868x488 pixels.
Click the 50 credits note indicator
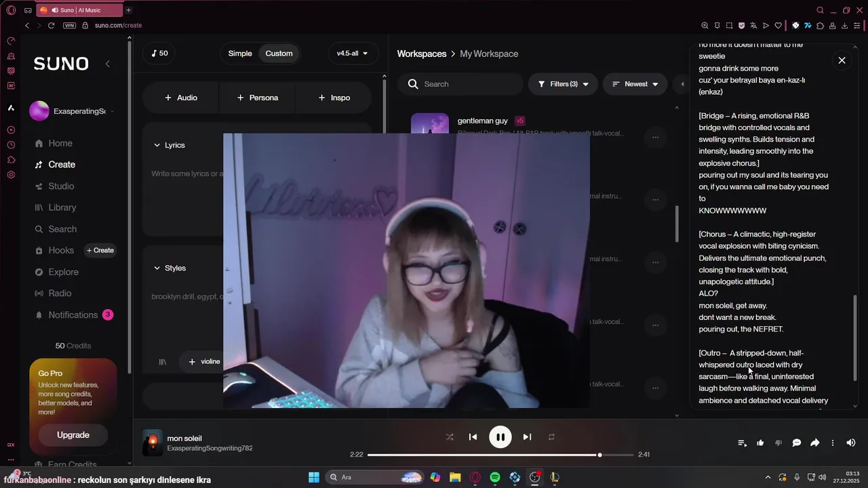tap(159, 54)
